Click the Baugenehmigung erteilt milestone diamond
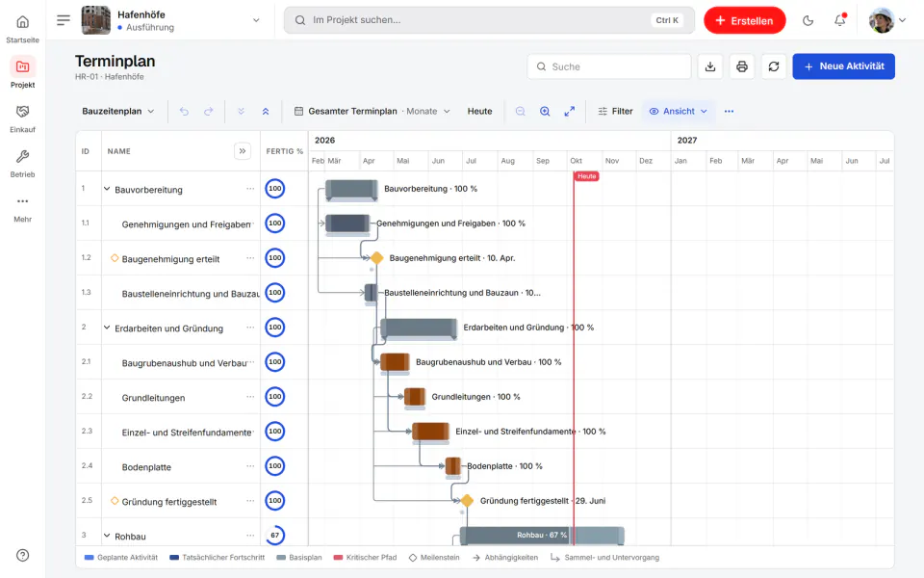The image size is (924, 578). [376, 258]
